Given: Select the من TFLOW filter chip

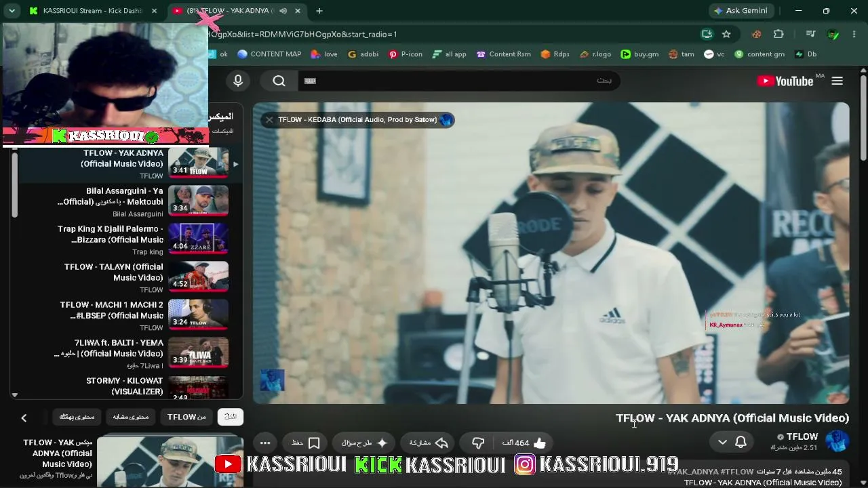Looking at the screenshot, I should point(186,417).
